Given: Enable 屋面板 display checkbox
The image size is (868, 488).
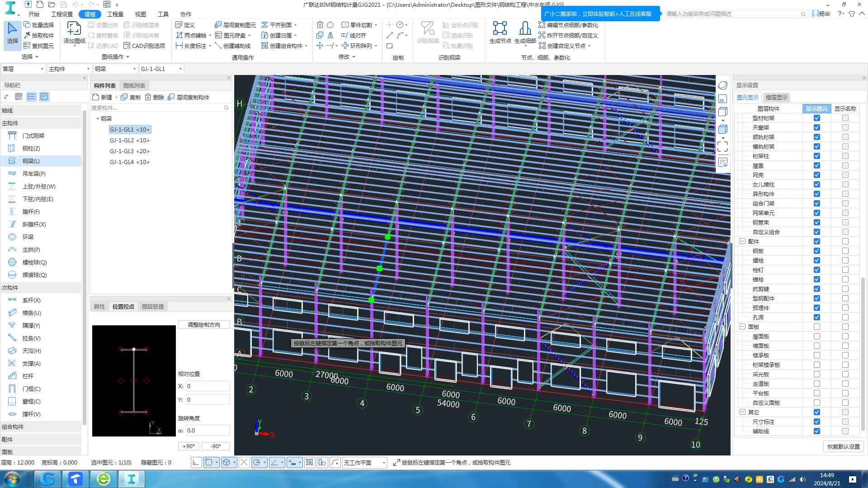Looking at the screenshot, I should point(816,336).
